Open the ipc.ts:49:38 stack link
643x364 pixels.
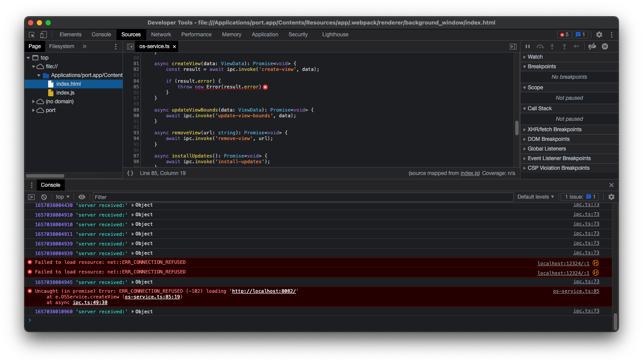tap(90, 302)
